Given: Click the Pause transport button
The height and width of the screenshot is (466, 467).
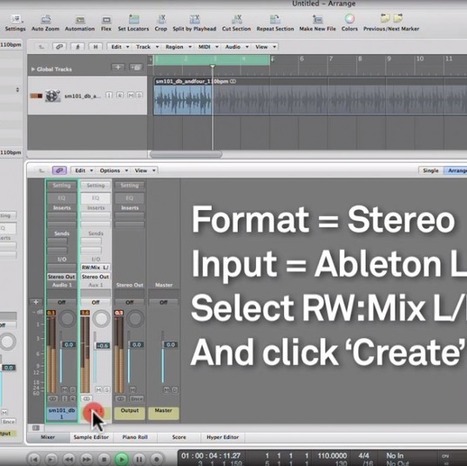Looking at the screenshot, I should click(x=139, y=459).
